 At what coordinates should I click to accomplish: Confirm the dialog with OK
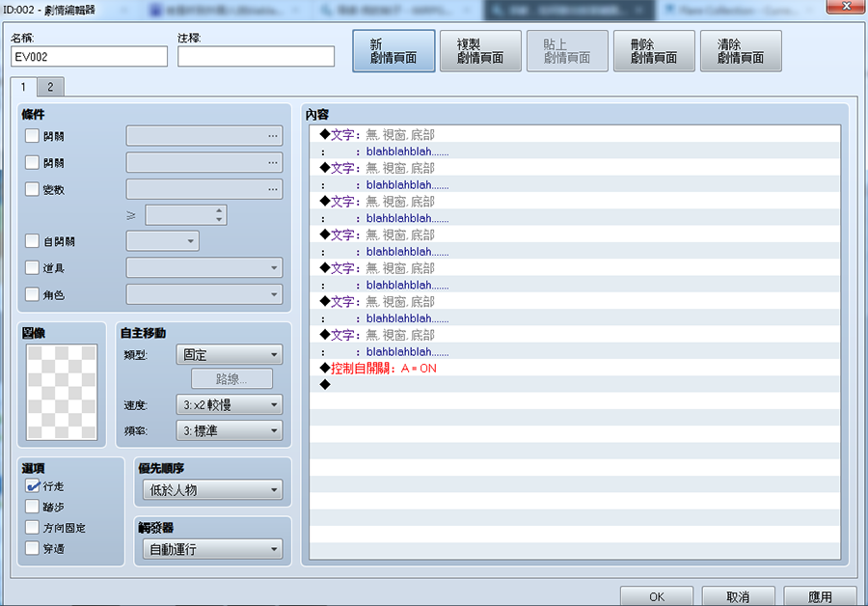click(x=657, y=596)
